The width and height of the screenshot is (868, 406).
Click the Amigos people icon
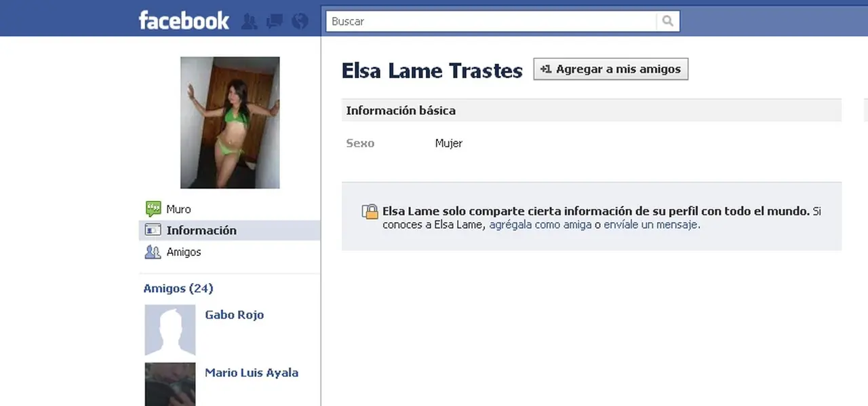[x=153, y=252]
